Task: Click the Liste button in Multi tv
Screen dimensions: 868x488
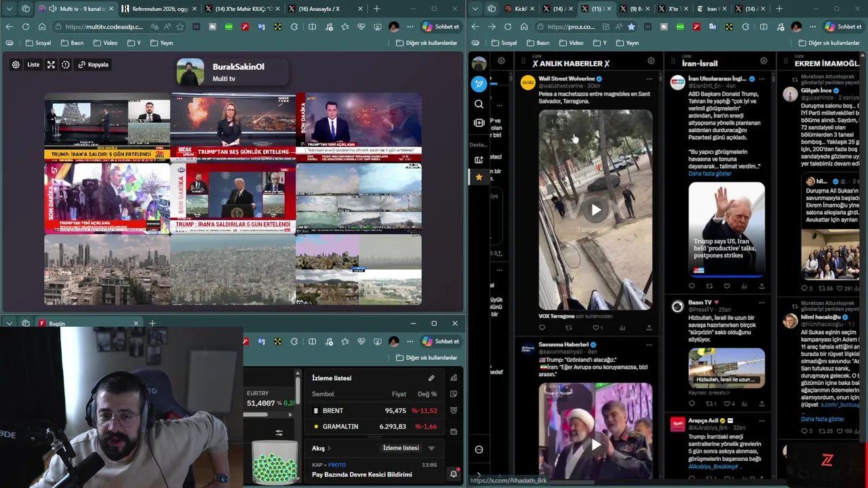Action: (x=33, y=64)
